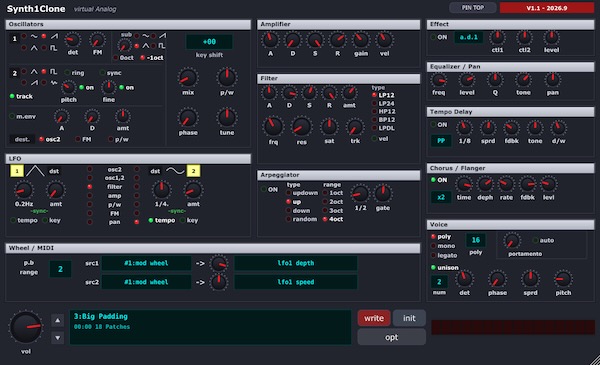Open the src1 mod wheel source selector
This screenshot has width=600, height=365.
coord(146,263)
